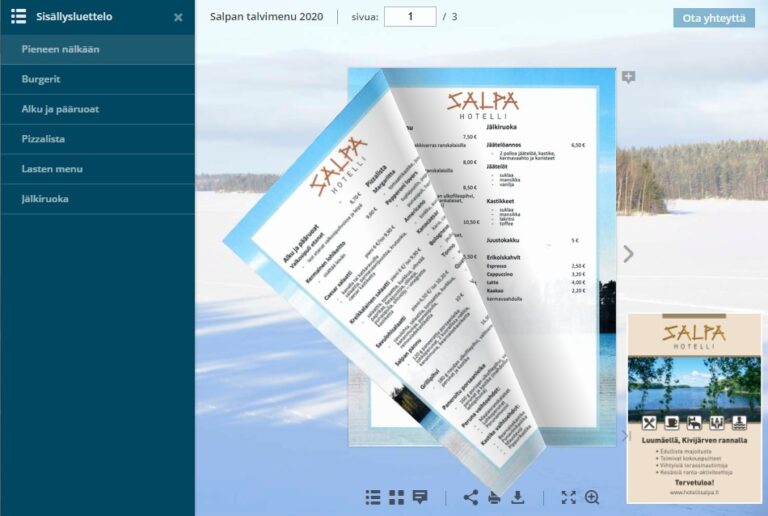Click the Salpan talvimenu 2020 title
Viewport: 768px width, 516px height.
[266, 17]
